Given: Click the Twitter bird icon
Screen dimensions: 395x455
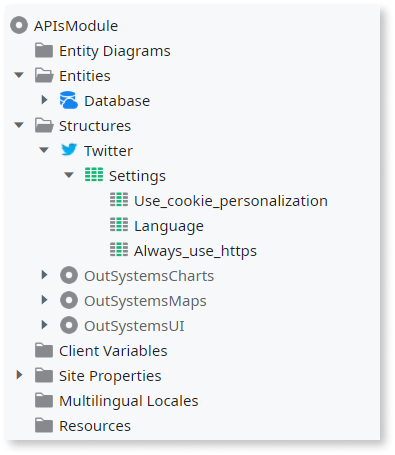Looking at the screenshot, I should click(69, 150).
